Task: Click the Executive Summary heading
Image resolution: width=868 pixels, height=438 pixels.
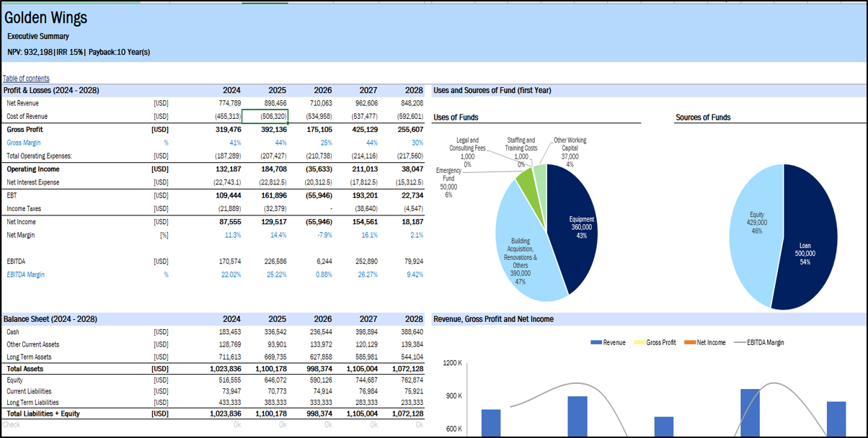Action: tap(38, 36)
